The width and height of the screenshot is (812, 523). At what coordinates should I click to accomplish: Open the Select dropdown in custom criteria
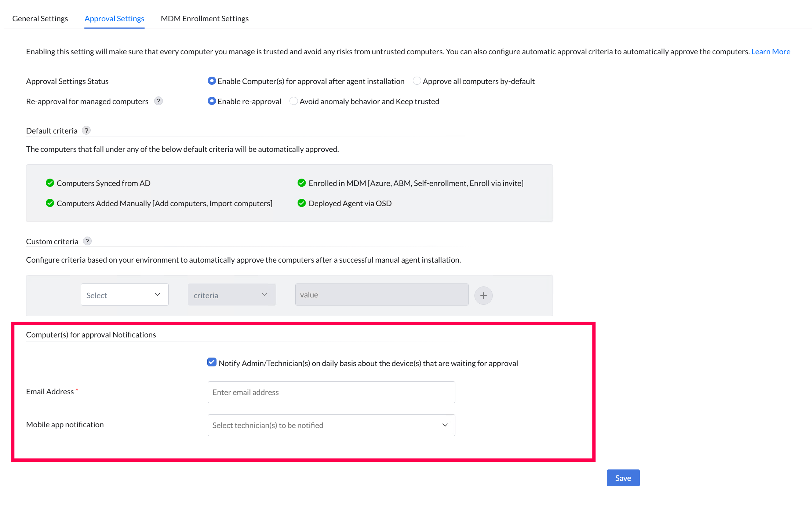pos(124,295)
